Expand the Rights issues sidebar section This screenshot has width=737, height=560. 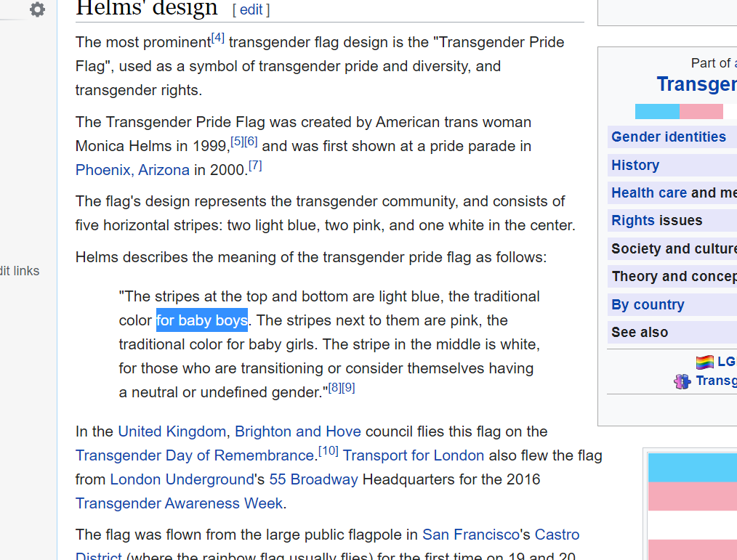coord(672,220)
